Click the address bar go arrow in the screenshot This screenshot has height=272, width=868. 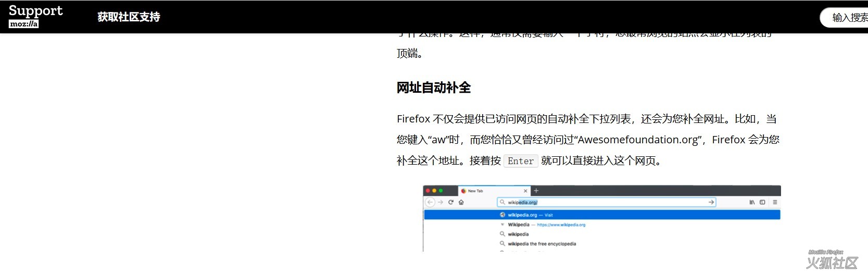point(711,202)
